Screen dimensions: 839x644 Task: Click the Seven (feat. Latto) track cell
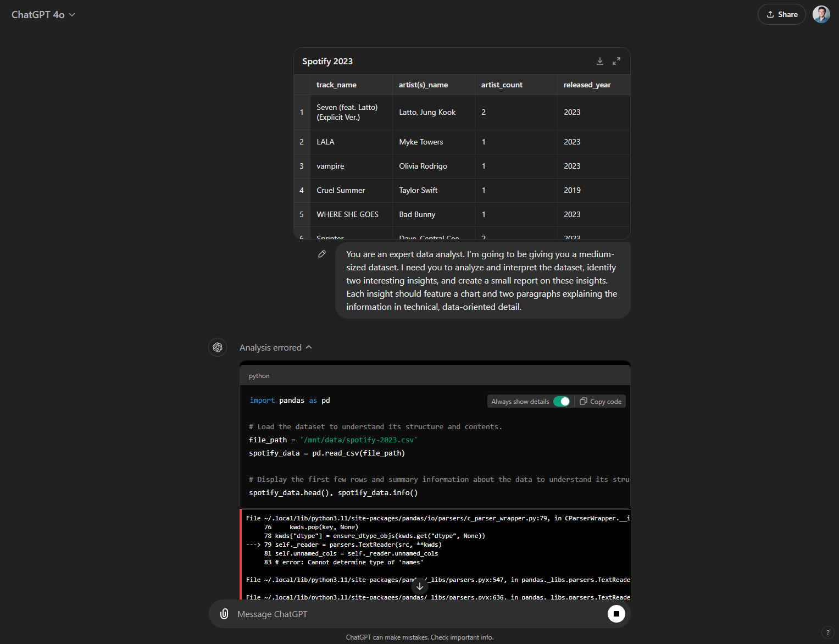tap(352, 112)
